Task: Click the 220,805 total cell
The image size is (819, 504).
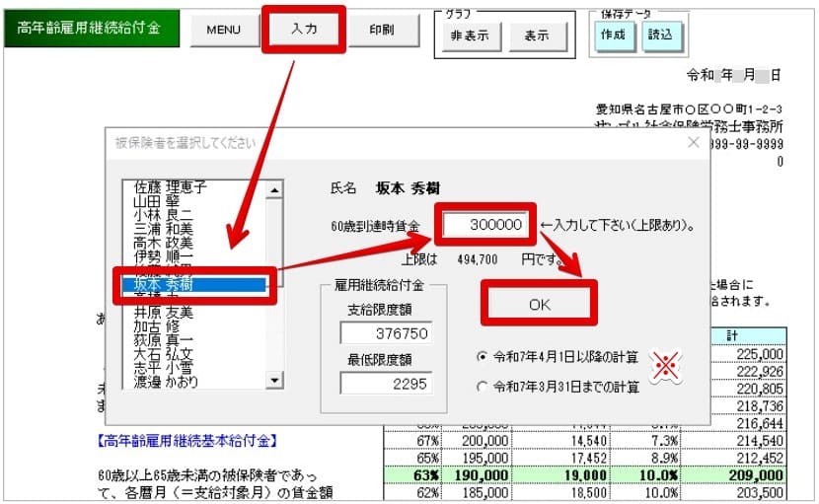Action: 749,389
